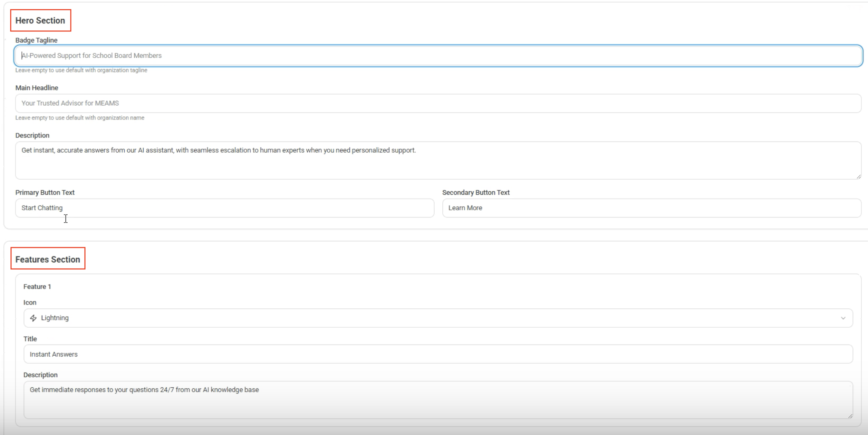Grab resize handle of hero Description box
This screenshot has height=435, width=868.
[x=858, y=176]
